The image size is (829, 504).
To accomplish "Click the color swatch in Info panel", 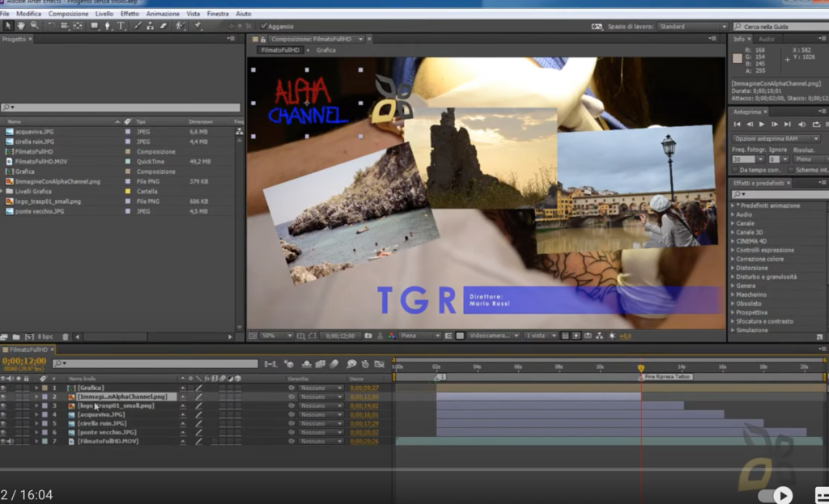I will 738,58.
